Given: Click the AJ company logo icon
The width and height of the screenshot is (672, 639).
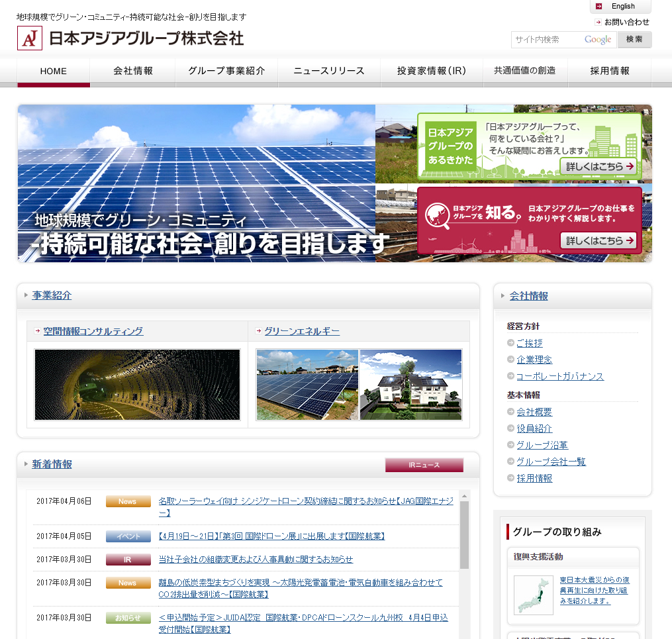Looking at the screenshot, I should [30, 38].
